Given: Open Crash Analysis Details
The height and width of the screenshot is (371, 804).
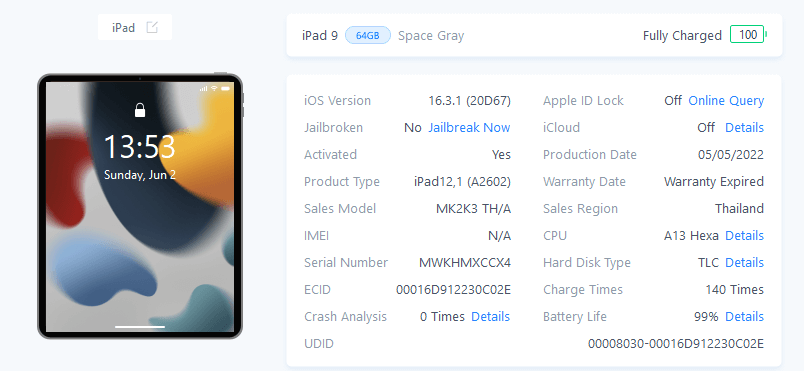Looking at the screenshot, I should (x=490, y=317).
